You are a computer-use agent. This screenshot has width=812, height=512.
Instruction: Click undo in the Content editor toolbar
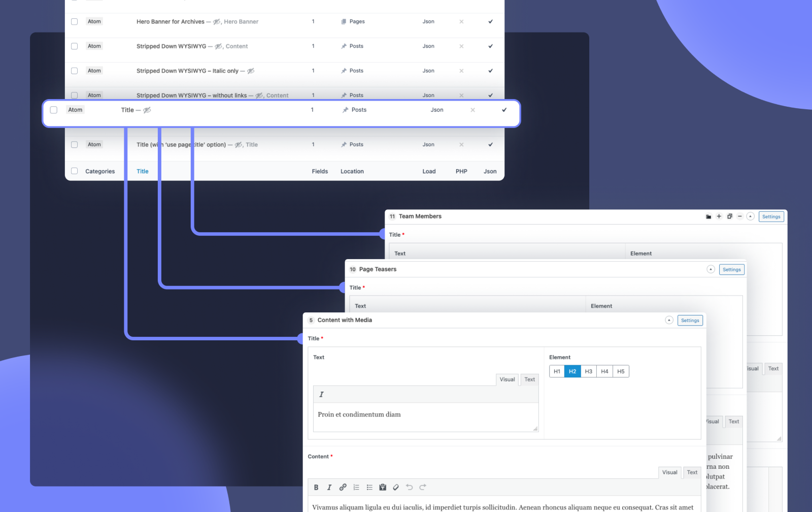(409, 487)
